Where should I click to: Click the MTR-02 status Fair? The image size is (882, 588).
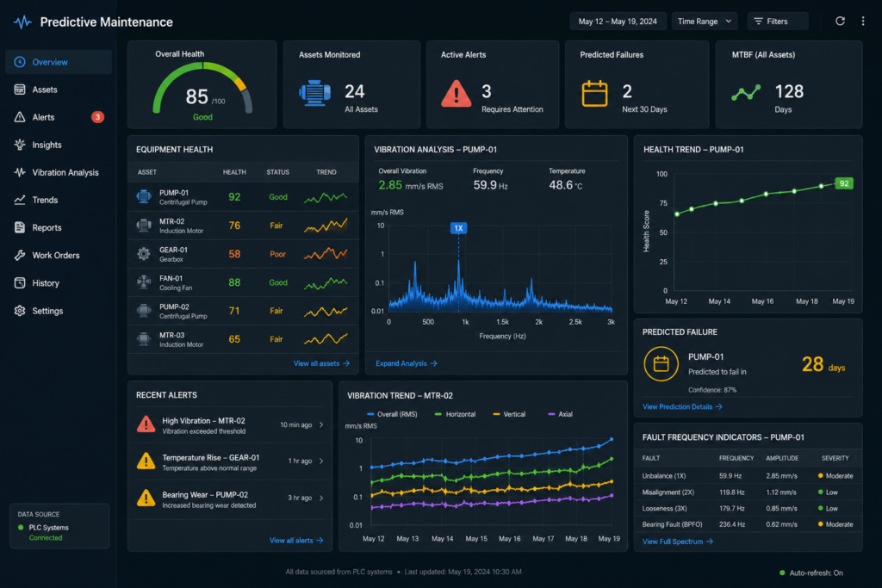[276, 226]
